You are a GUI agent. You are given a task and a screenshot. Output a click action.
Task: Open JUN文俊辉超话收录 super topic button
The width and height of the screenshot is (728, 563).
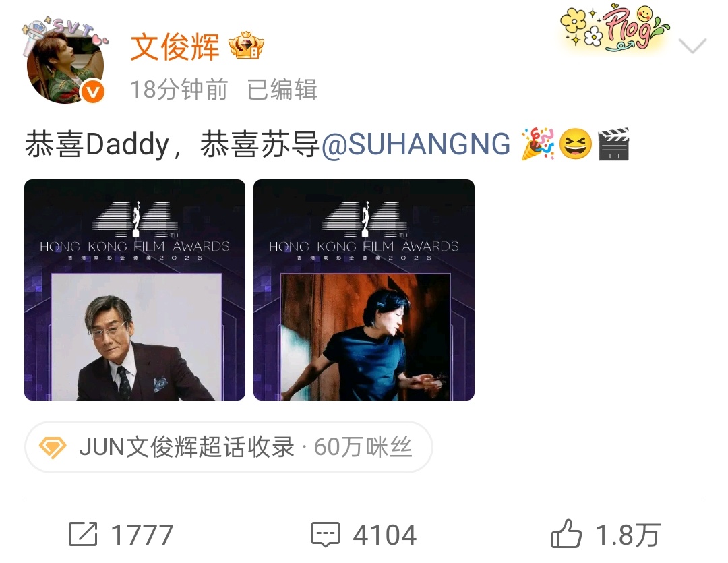[x=229, y=447]
